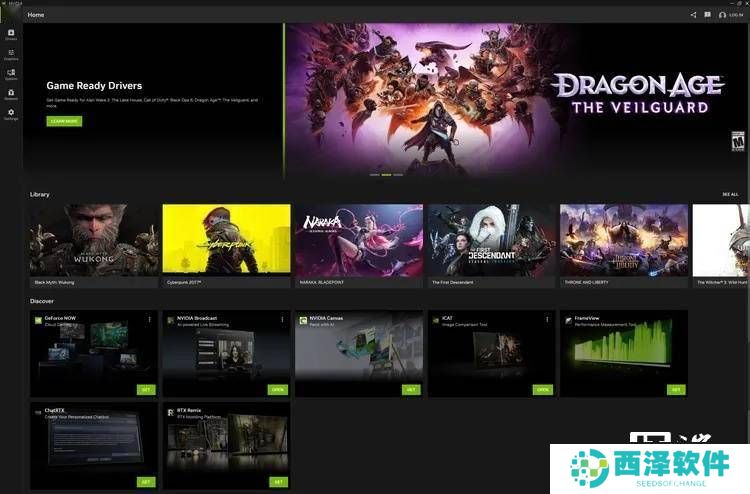Open Drivers in the left sidebar
The height and width of the screenshot is (494, 750).
pos(11,34)
